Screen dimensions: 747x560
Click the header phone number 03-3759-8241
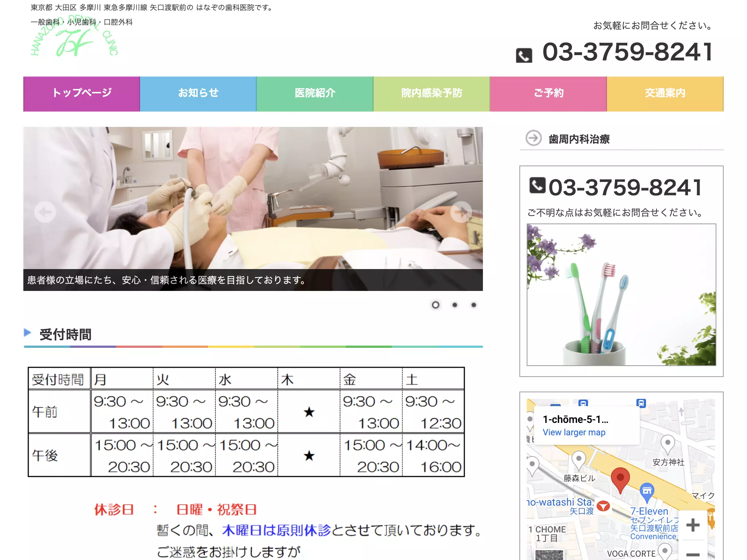(627, 52)
